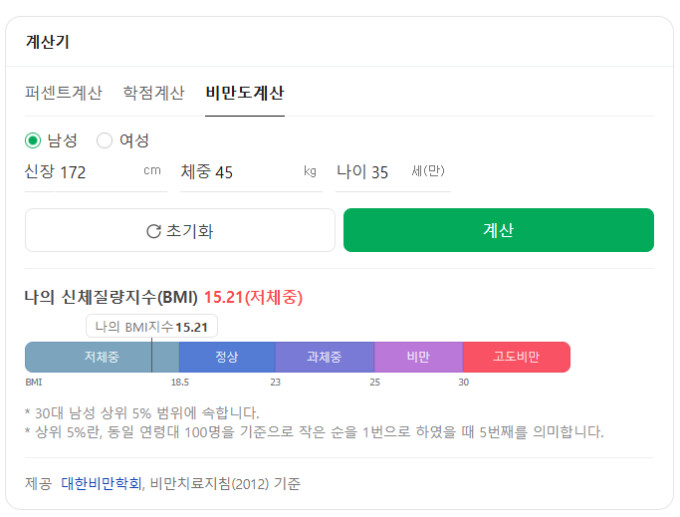
Task: Switch to the 퍼센트계산 tab
Action: pyautogui.click(x=63, y=93)
